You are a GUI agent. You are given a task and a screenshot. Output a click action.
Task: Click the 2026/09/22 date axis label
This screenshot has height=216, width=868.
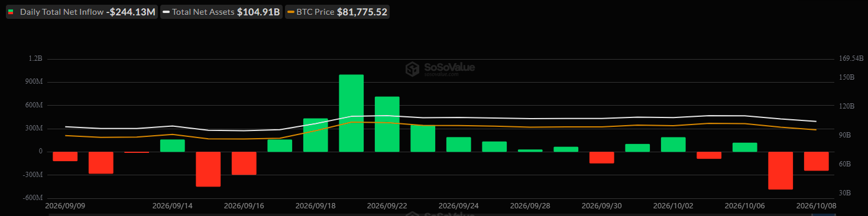pyautogui.click(x=387, y=206)
